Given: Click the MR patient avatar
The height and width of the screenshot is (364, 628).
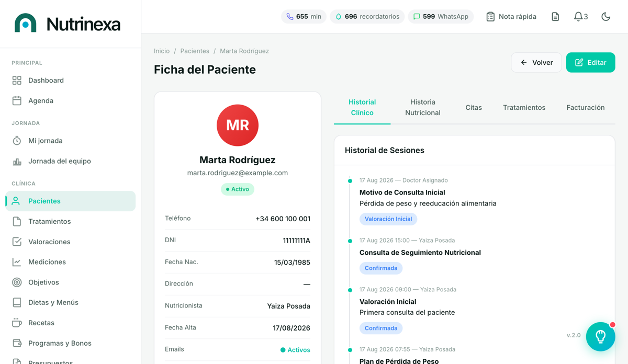Looking at the screenshot, I should tap(238, 126).
